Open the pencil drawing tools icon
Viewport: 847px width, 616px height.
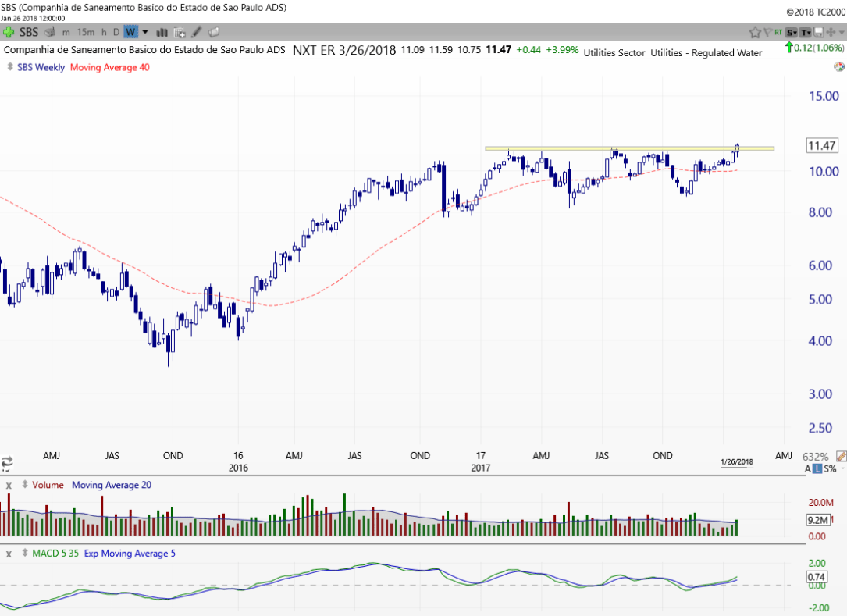pyautogui.click(x=197, y=32)
